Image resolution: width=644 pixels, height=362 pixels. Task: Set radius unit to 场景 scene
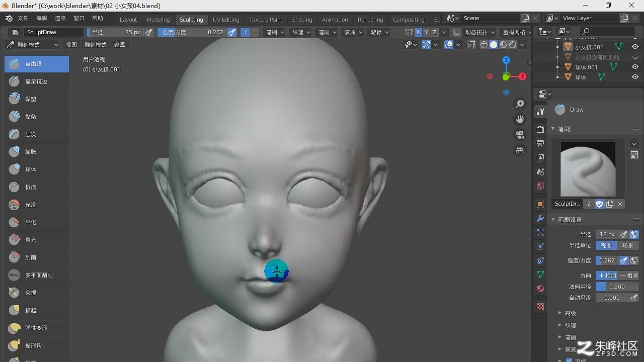click(628, 245)
